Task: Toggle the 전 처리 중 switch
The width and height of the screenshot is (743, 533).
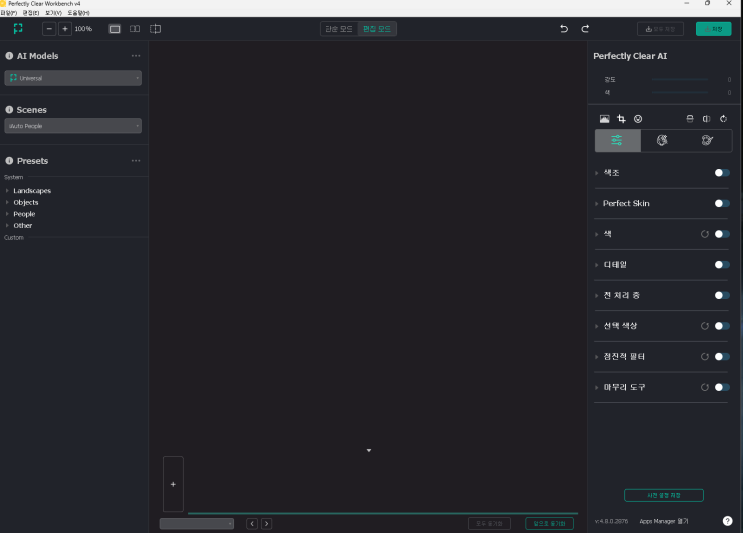Action: tap(722, 296)
